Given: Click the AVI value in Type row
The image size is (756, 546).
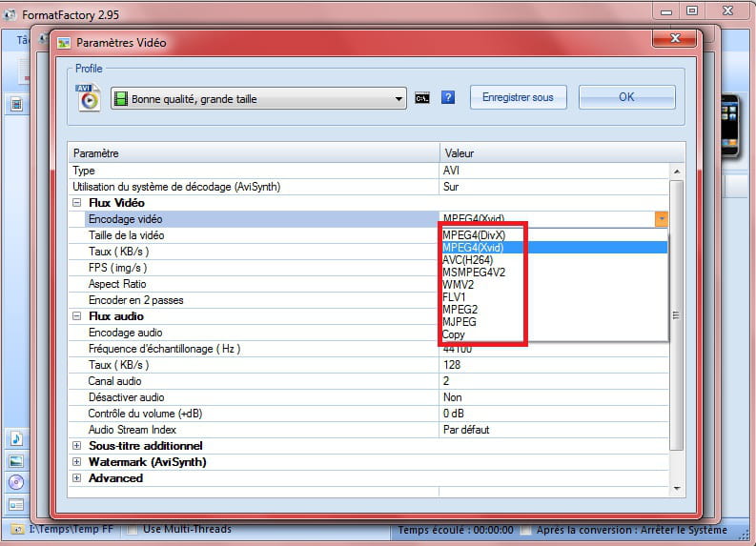Looking at the screenshot, I should click(x=451, y=171).
